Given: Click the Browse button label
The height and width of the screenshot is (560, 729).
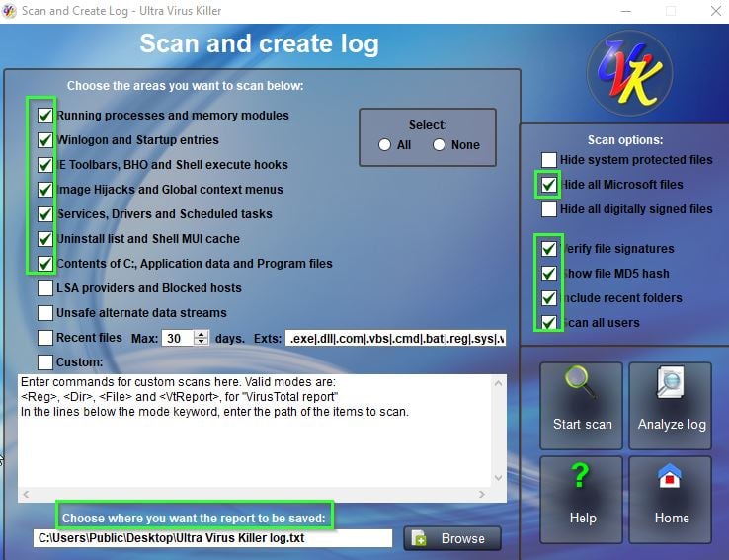Looking at the screenshot, I should tap(463, 538).
